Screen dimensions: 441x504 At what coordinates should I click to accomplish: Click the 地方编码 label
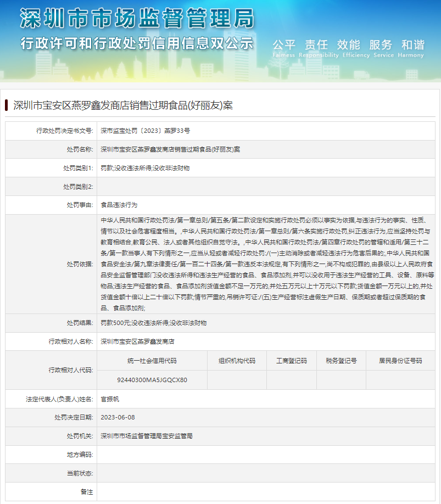coord(80,455)
